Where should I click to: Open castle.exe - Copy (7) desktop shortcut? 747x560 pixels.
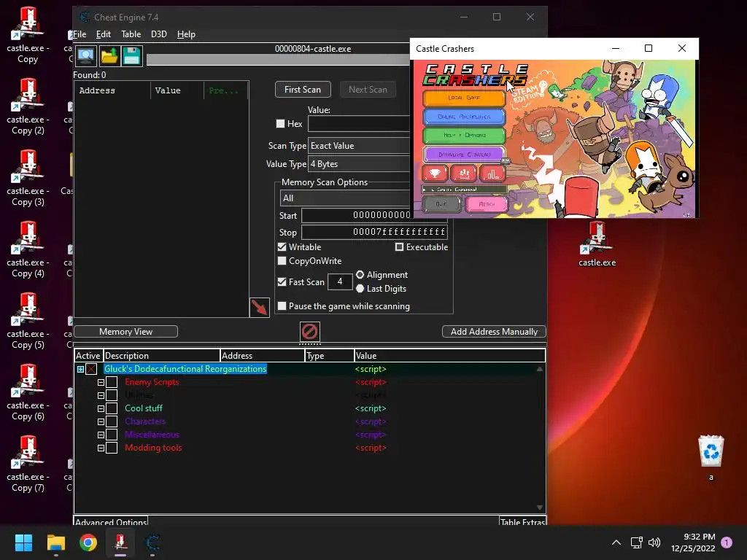click(x=28, y=464)
